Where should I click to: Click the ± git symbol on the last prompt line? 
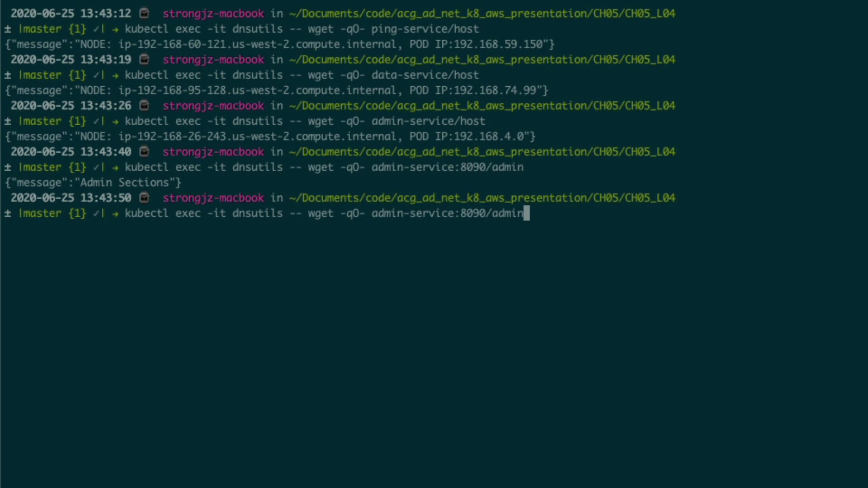pos(8,213)
